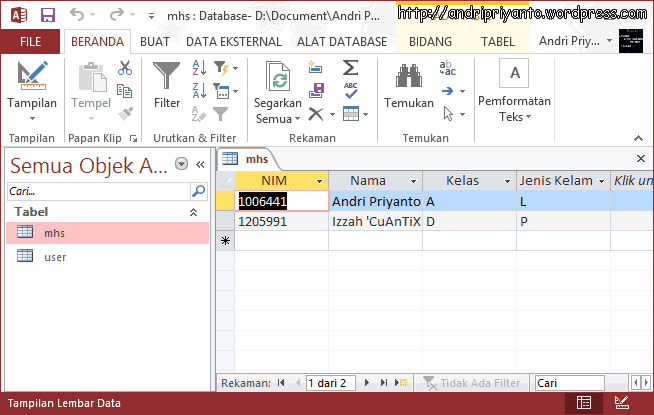Click the Cut scissors icon

tap(125, 68)
